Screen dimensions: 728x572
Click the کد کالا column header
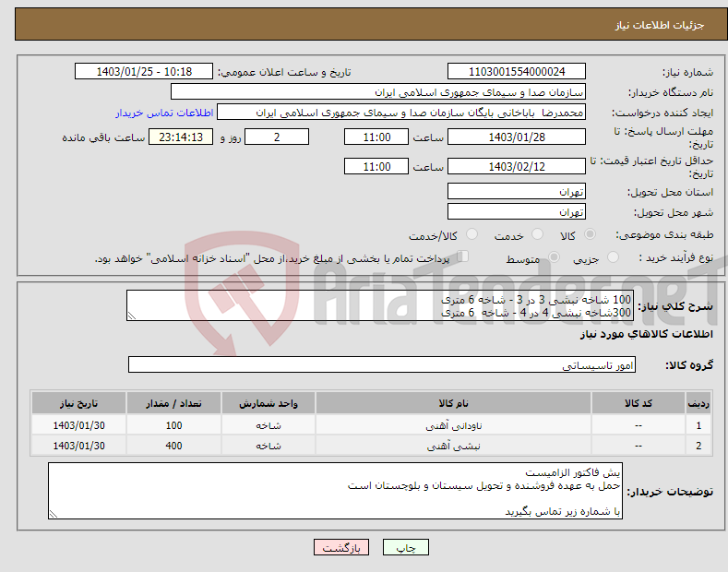click(x=638, y=403)
